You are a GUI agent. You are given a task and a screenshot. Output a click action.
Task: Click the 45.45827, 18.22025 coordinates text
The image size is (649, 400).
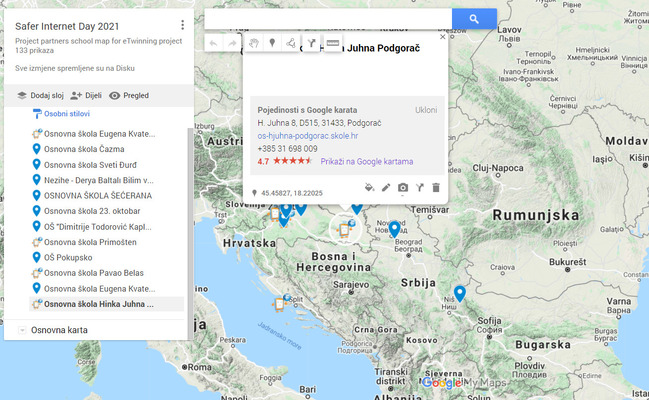coord(292,193)
